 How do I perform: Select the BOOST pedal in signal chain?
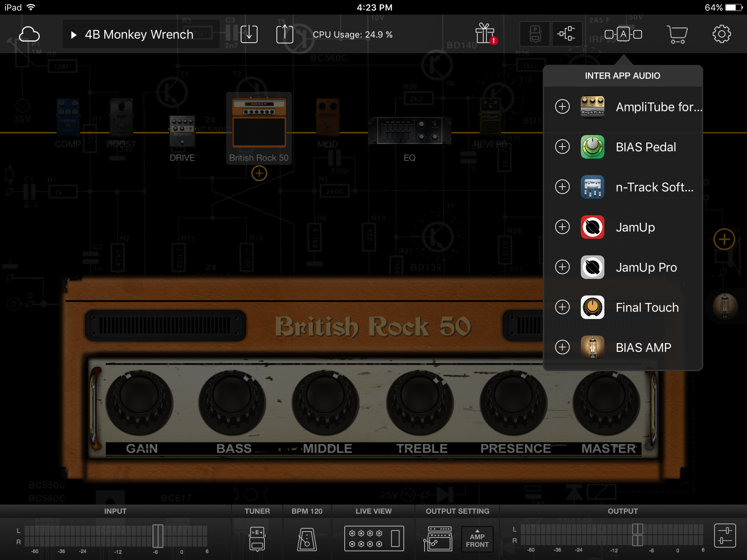[121, 117]
